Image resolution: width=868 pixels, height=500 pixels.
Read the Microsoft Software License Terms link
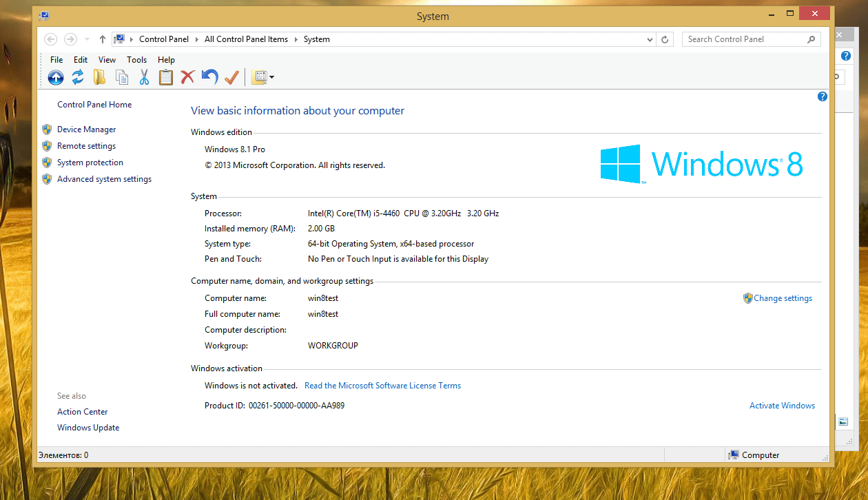click(x=383, y=386)
